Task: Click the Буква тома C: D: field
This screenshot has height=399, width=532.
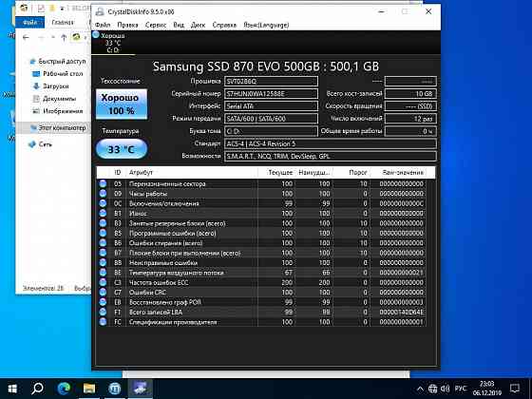Action: [271, 131]
